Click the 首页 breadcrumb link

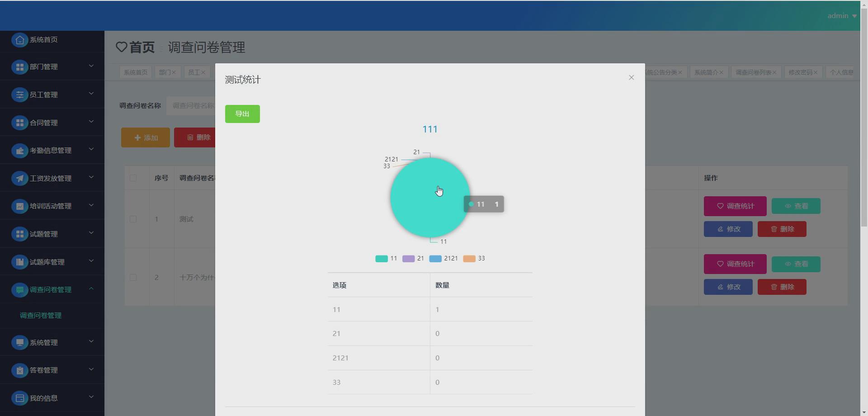(142, 47)
